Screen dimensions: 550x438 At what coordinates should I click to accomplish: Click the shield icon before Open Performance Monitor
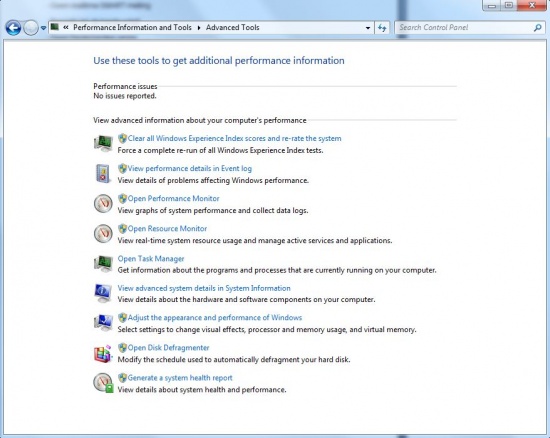tap(122, 198)
